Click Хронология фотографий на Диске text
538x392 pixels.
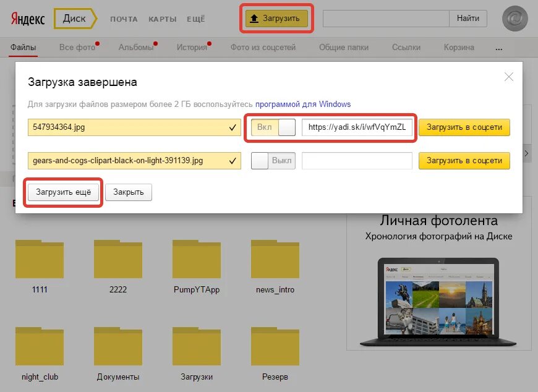(x=438, y=236)
